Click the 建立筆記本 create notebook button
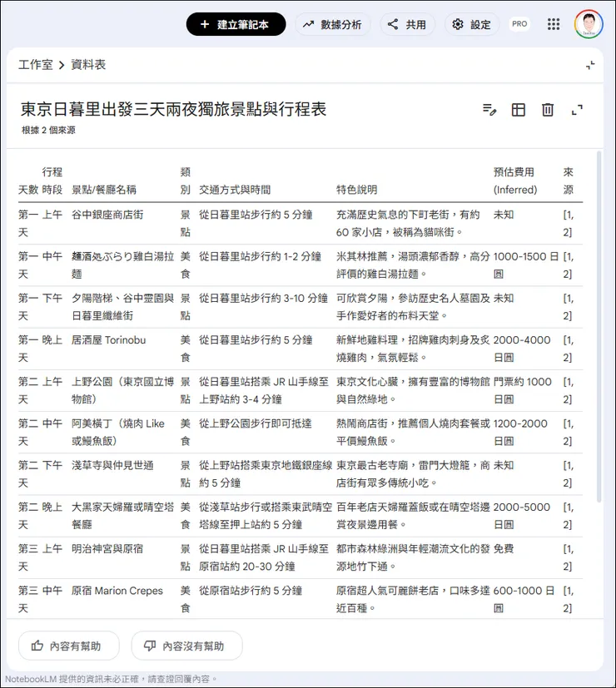Screen dimensions: 616x688 tap(236, 24)
